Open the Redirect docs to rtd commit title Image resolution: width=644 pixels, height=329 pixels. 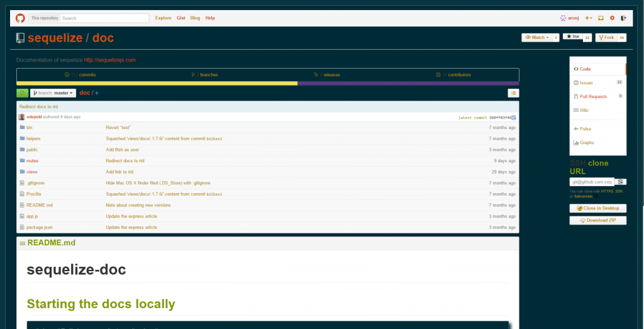coord(38,107)
